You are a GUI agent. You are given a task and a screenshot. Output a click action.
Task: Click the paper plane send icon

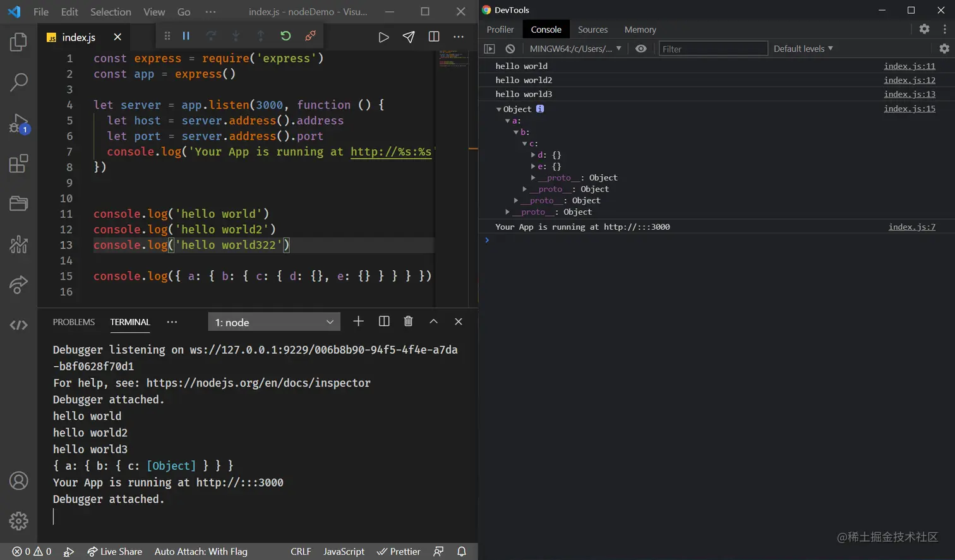[x=409, y=37]
